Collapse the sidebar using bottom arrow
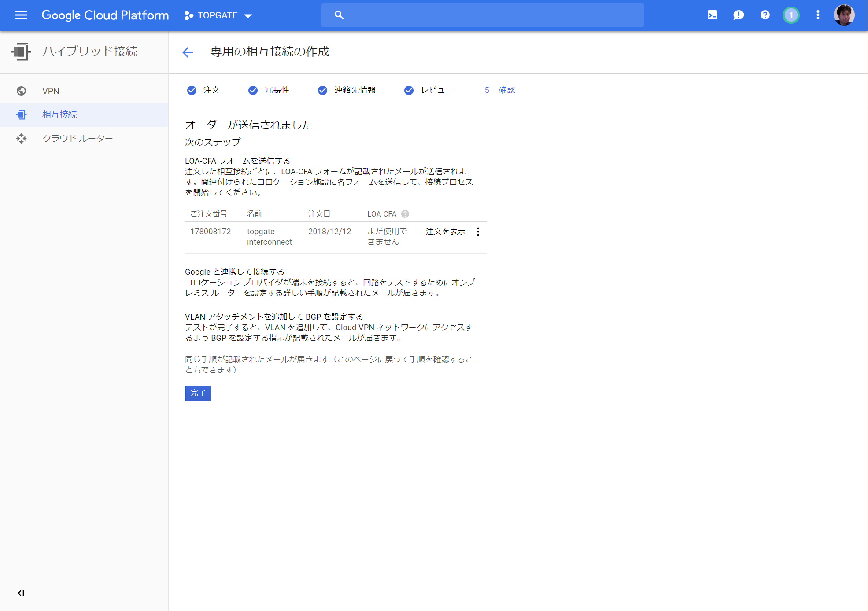The width and height of the screenshot is (868, 611). (x=21, y=593)
